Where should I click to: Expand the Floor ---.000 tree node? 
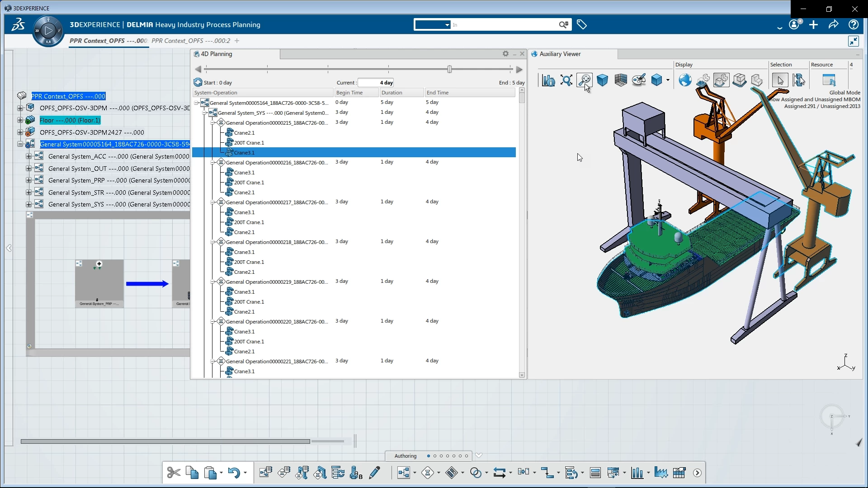(x=20, y=120)
